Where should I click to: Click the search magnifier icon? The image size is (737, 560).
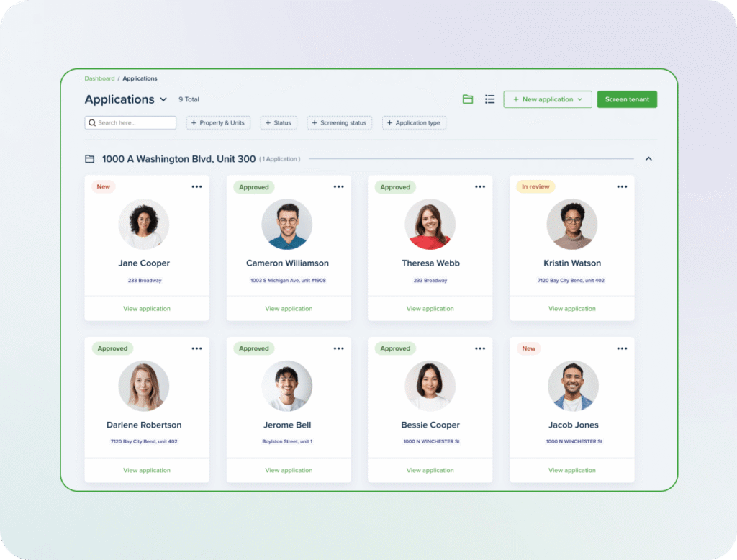(92, 122)
